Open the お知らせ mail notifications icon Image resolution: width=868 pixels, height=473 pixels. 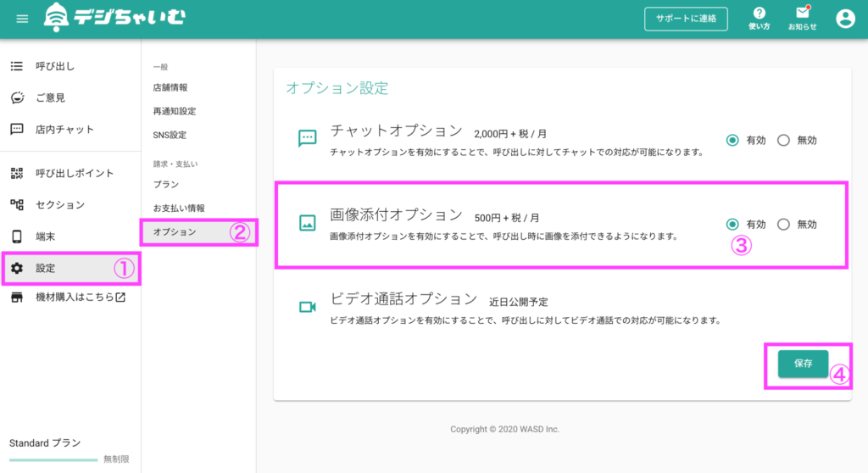[x=803, y=12]
